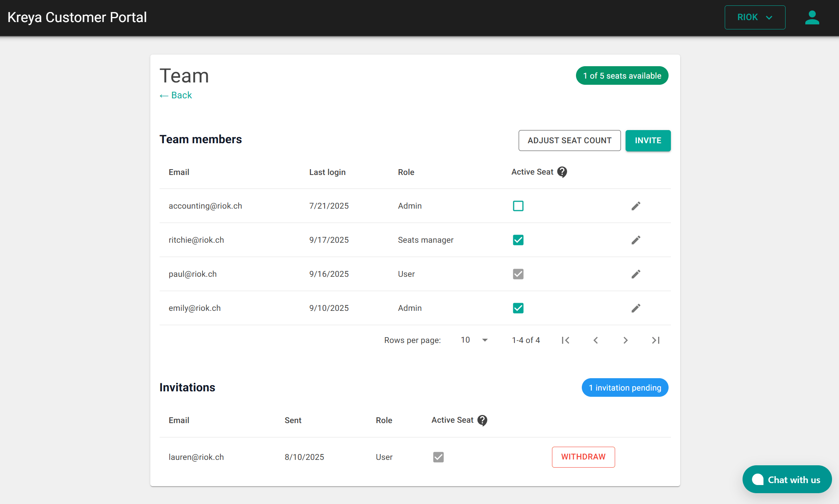The height and width of the screenshot is (504, 839).
Task: Withdraw the lauren@riok.ch invitation
Action: pos(583,457)
